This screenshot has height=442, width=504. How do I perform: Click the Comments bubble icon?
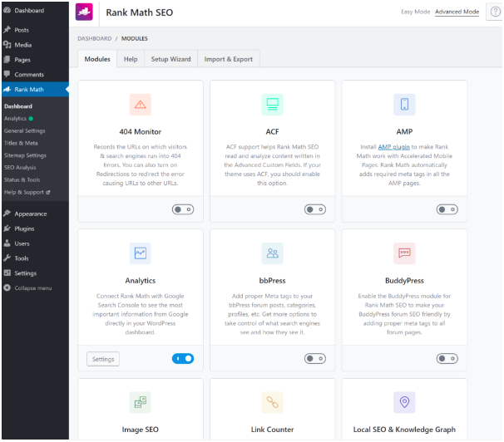(x=7, y=74)
